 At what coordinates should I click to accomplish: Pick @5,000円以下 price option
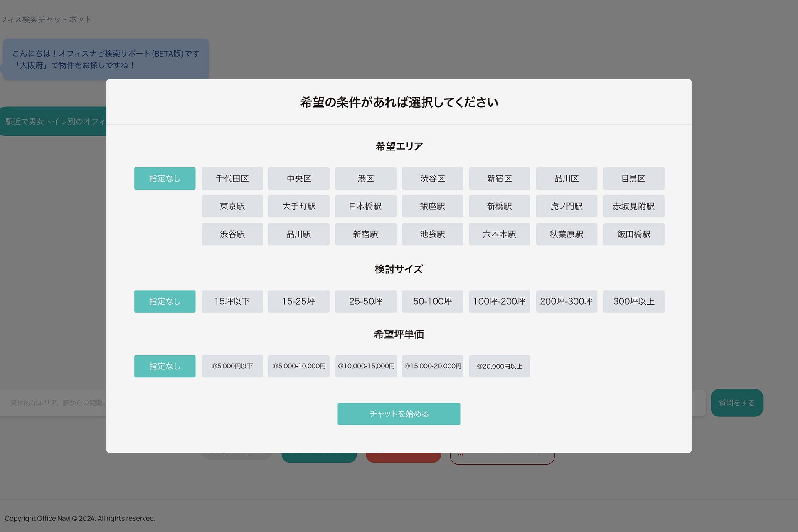232,366
